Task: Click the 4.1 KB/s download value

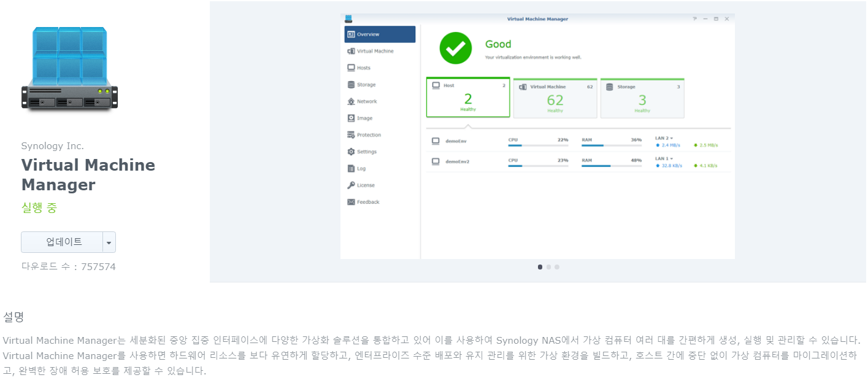Action: click(708, 166)
